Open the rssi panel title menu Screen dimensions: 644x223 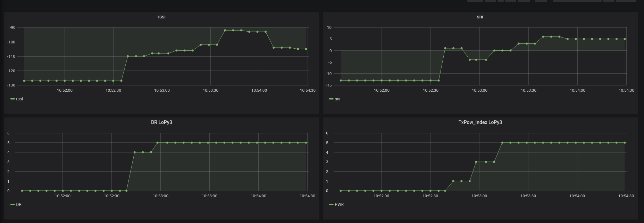[x=161, y=17]
